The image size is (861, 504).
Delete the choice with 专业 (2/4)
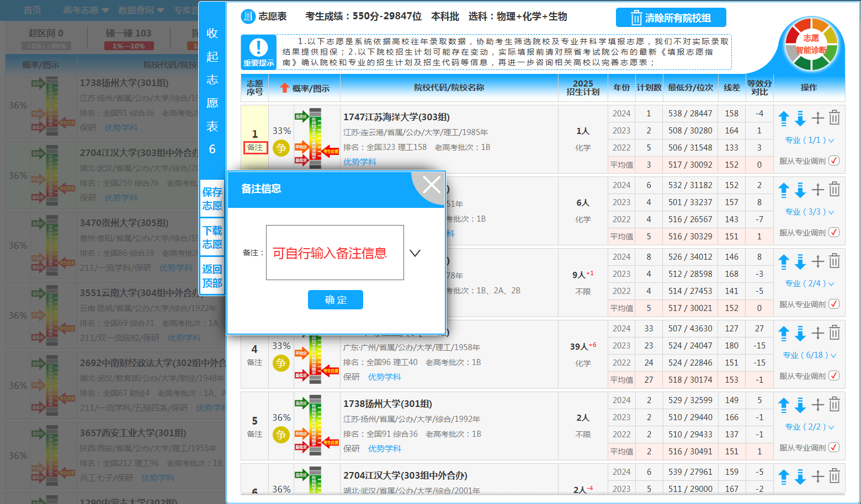click(835, 261)
